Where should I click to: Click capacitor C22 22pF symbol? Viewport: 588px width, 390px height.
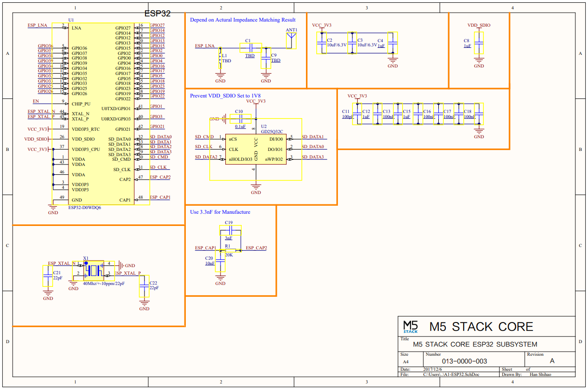pos(144,286)
